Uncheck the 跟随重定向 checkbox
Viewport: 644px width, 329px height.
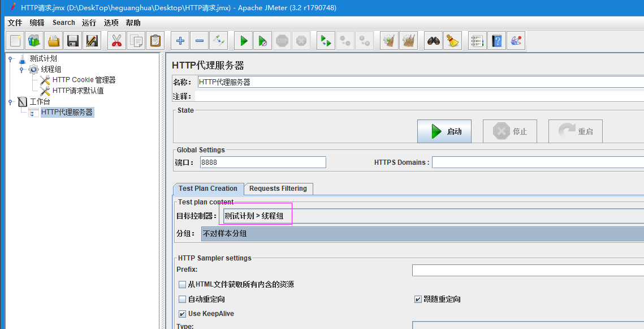[418, 300]
